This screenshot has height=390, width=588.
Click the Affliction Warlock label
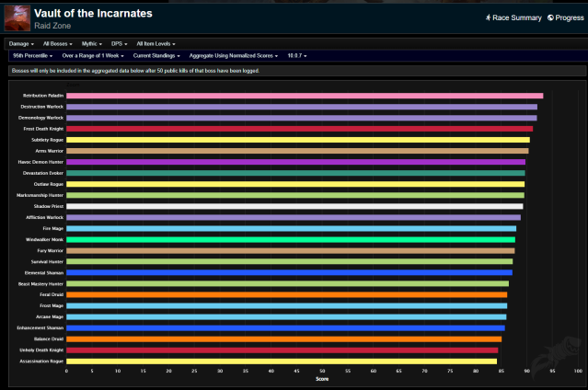click(x=44, y=217)
